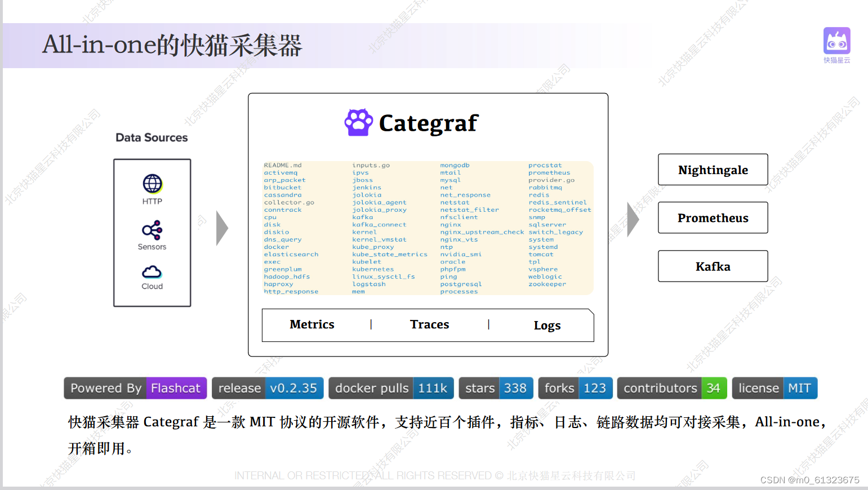This screenshot has width=868, height=490.
Task: Select the Traces section
Action: point(429,324)
